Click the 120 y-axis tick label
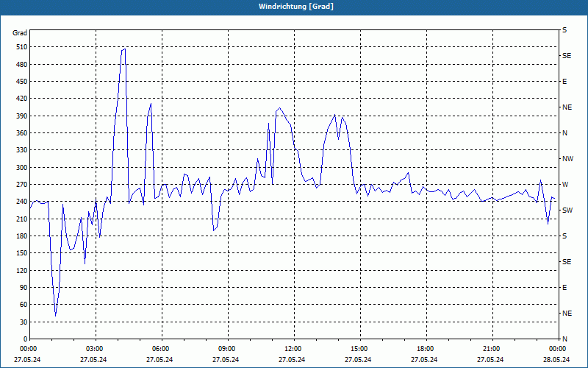This screenshot has height=368, width=588. point(21,270)
